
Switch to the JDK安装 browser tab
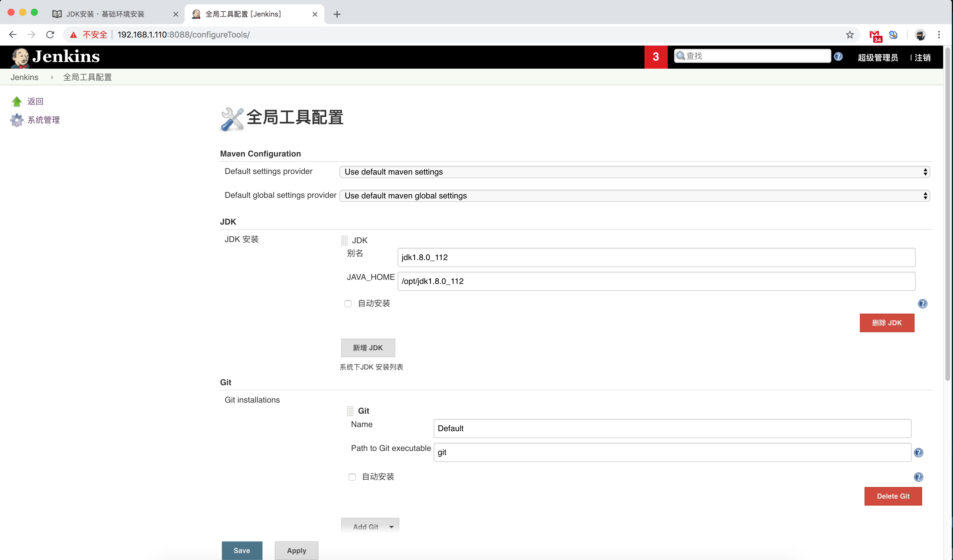tap(105, 14)
